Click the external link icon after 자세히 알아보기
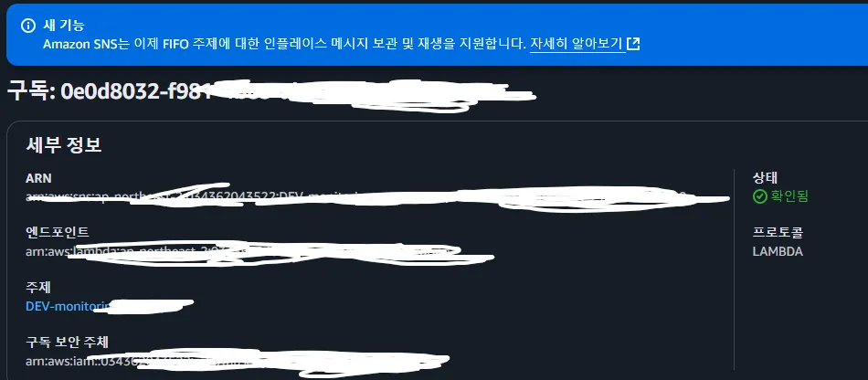 [x=634, y=44]
